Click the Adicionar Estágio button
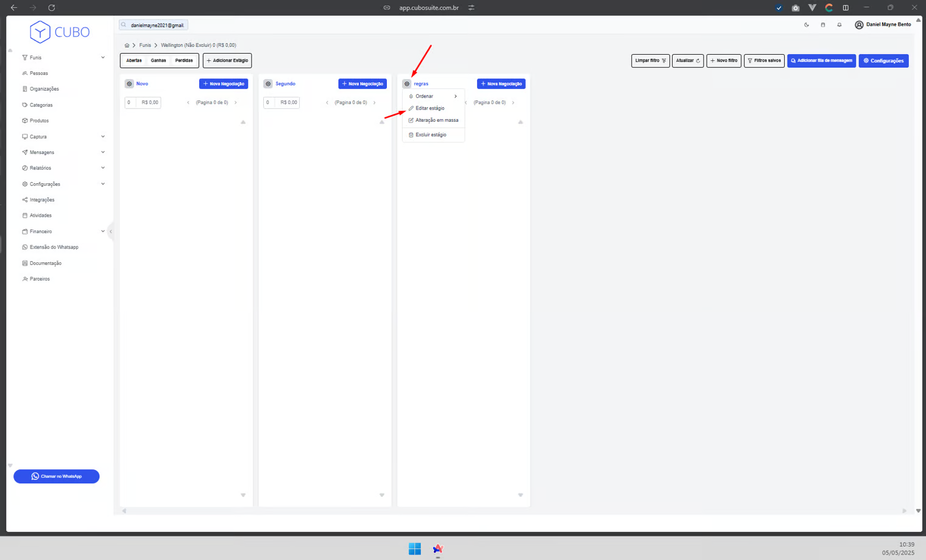This screenshot has height=560, width=926. (x=227, y=61)
